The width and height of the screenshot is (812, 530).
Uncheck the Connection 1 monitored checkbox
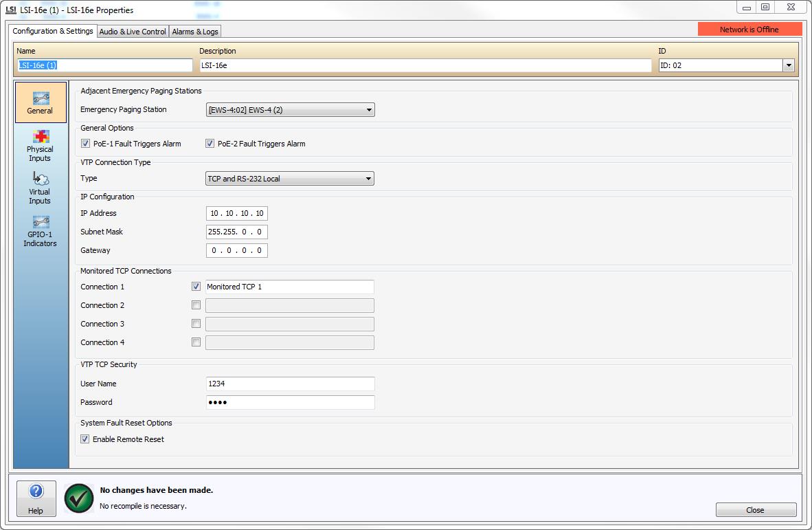(x=196, y=287)
